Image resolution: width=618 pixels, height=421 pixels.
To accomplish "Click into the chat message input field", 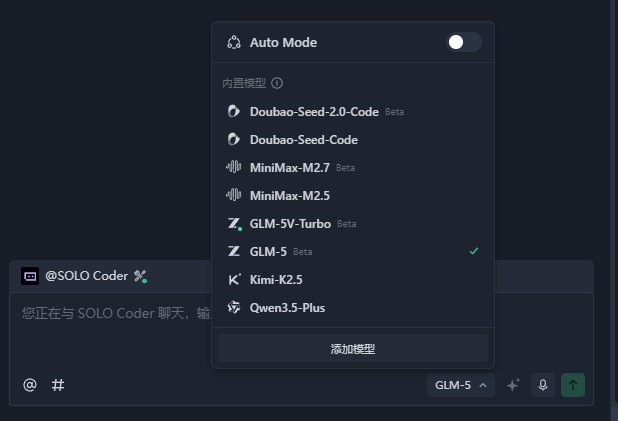I will tap(110, 330).
